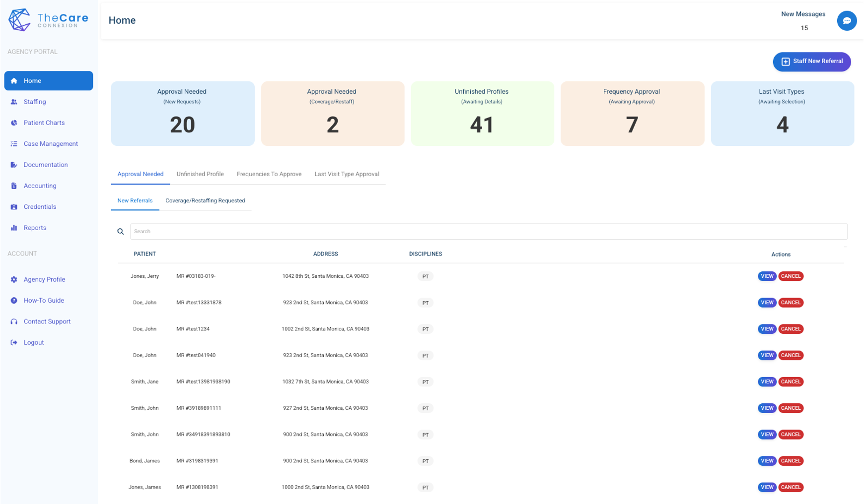Switch to Frequencies To Approve tab
The width and height of the screenshot is (864, 504).
(x=269, y=174)
